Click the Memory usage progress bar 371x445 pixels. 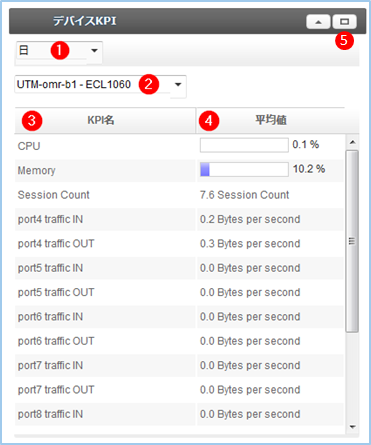pyautogui.click(x=244, y=170)
